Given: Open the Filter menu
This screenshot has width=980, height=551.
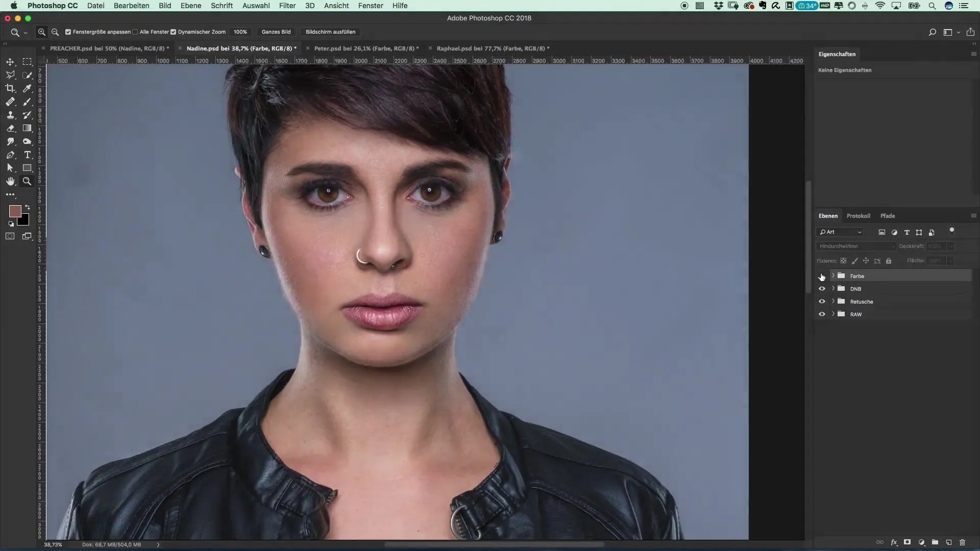Looking at the screenshot, I should coord(287,6).
